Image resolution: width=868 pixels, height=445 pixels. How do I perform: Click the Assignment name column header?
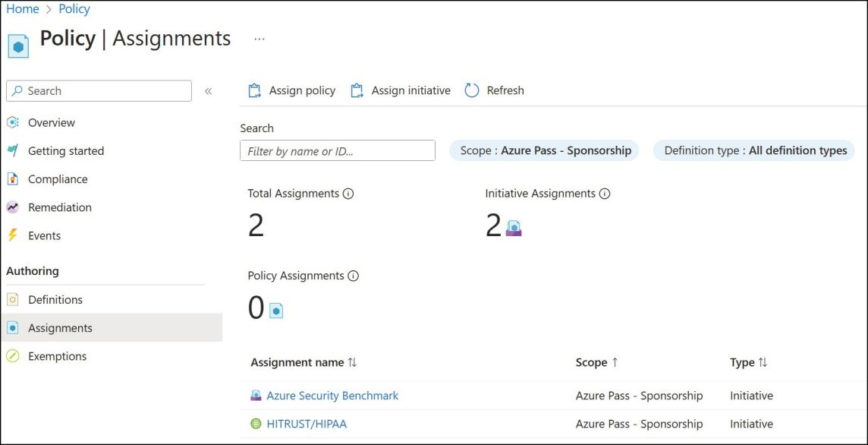point(297,362)
